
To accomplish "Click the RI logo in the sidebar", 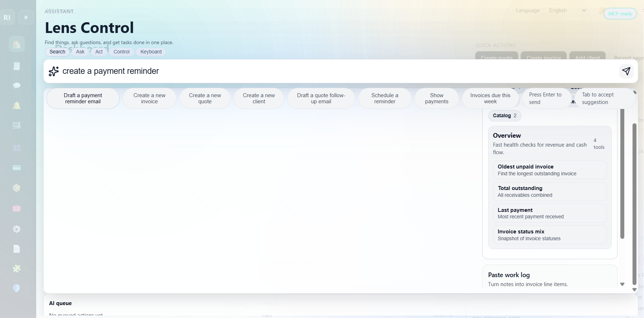I will (x=7, y=17).
